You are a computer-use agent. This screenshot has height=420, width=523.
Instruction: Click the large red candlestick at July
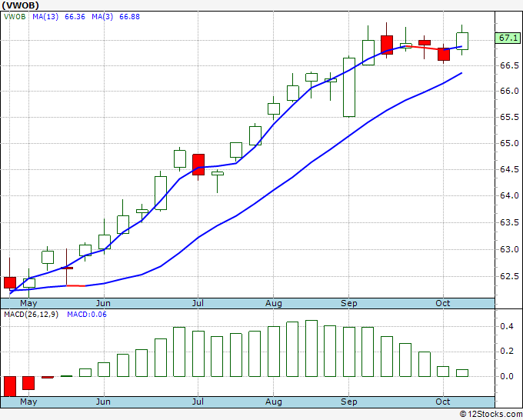coord(198,165)
